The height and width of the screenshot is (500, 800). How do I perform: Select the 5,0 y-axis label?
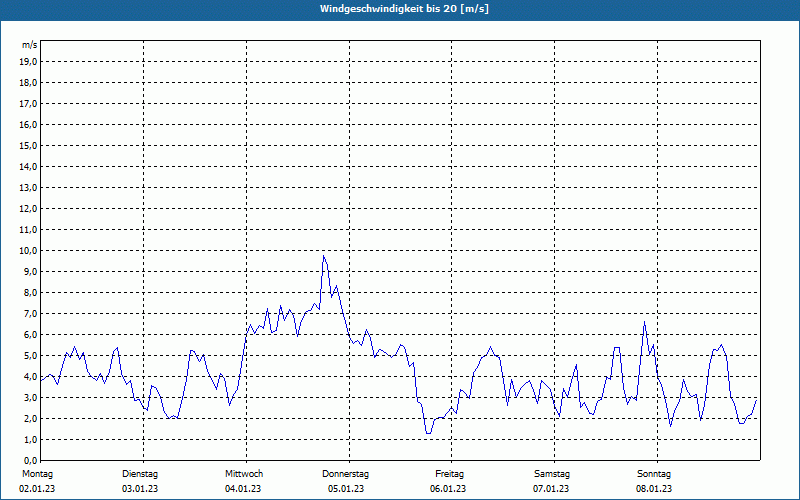pos(30,356)
